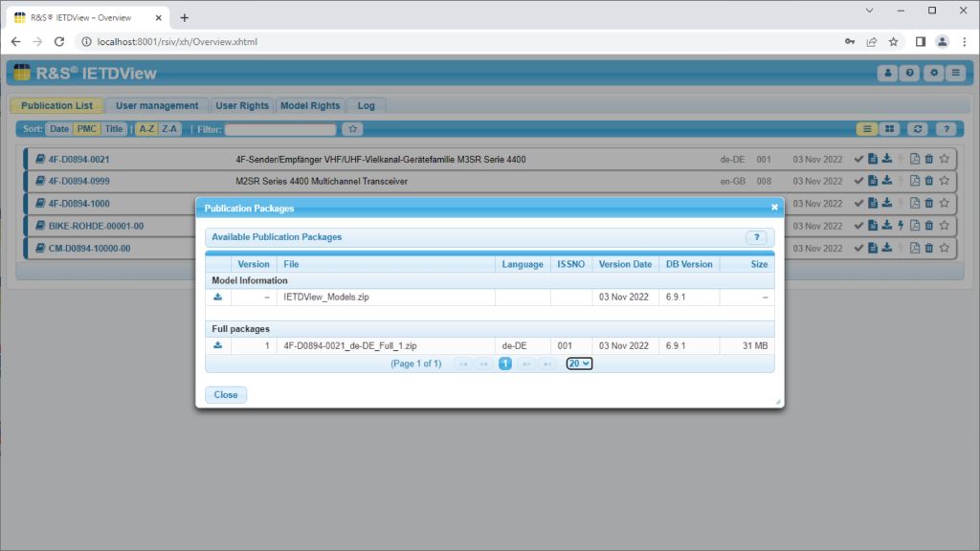Open a new Chrome tab
This screenshot has height=551, width=980.
click(x=184, y=17)
